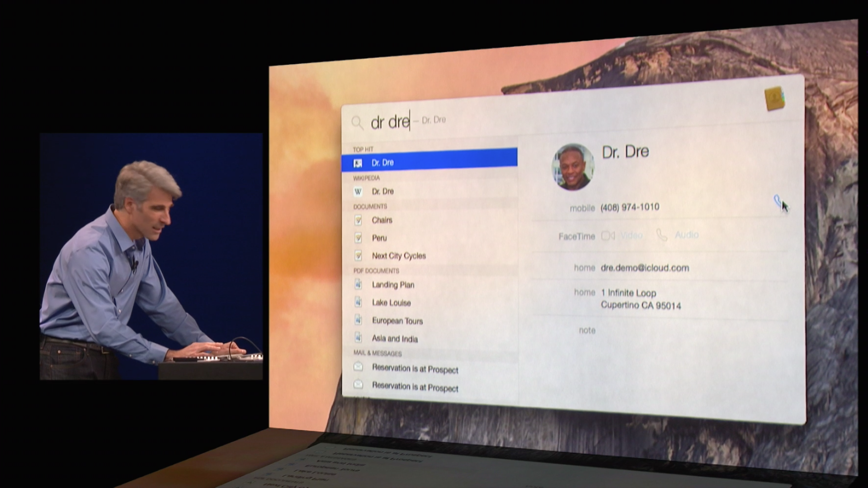Click the Contacts app icon in preview corner
The image size is (868, 488).
[x=774, y=99]
